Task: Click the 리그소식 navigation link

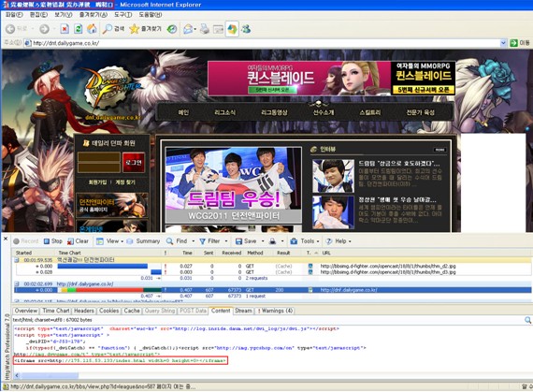Action: point(225,112)
